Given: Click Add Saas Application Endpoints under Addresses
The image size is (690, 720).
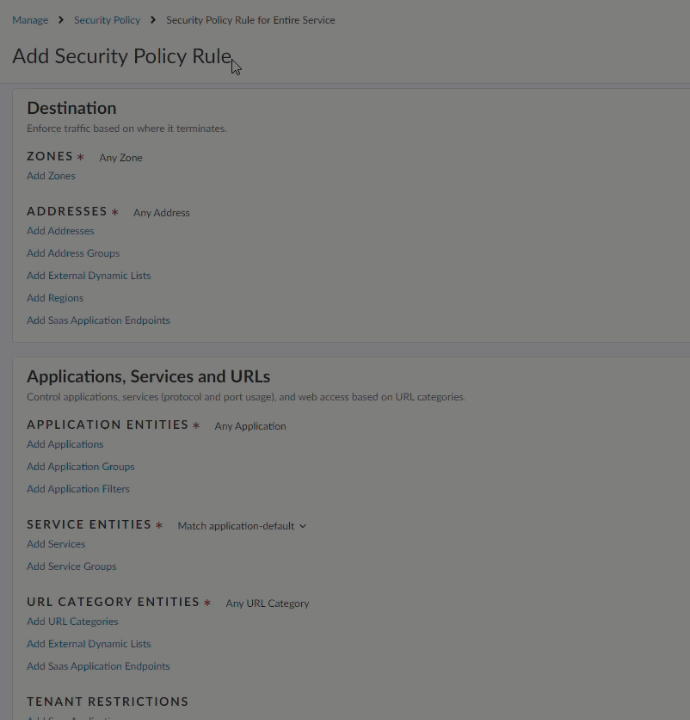Looking at the screenshot, I should (x=98, y=321).
